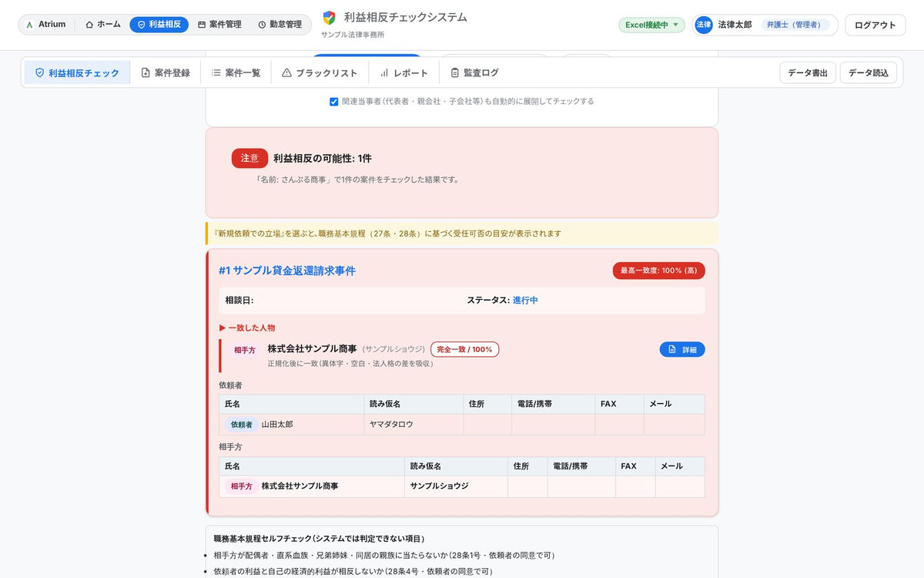
Task: Switch to the 利益相反チェック tab
Action: 77,72
